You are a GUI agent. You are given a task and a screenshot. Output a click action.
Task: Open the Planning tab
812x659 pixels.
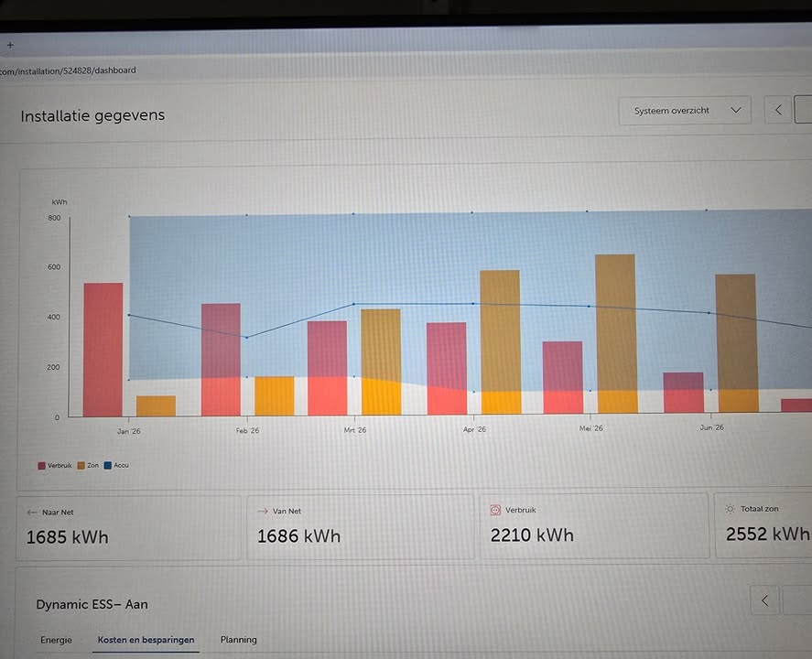[x=239, y=640]
